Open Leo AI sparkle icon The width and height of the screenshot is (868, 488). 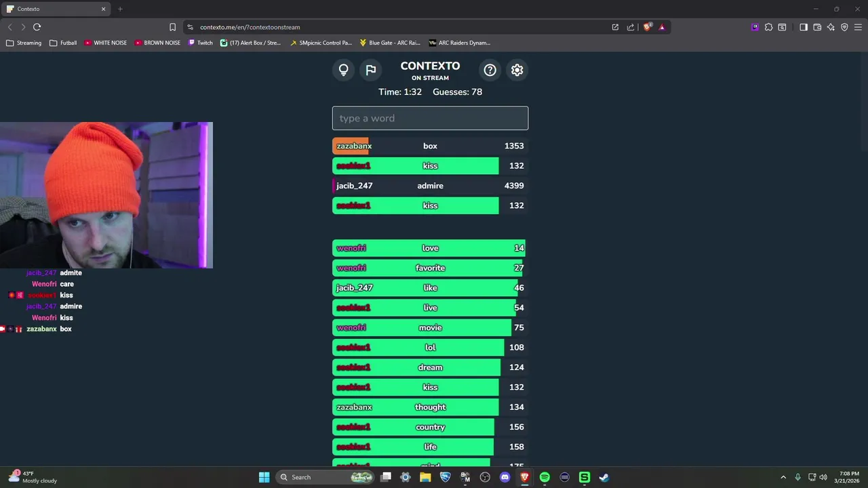[831, 27]
